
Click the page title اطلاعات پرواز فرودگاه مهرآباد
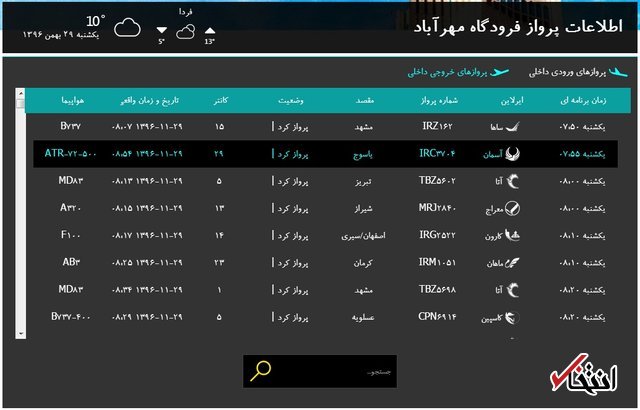click(518, 27)
